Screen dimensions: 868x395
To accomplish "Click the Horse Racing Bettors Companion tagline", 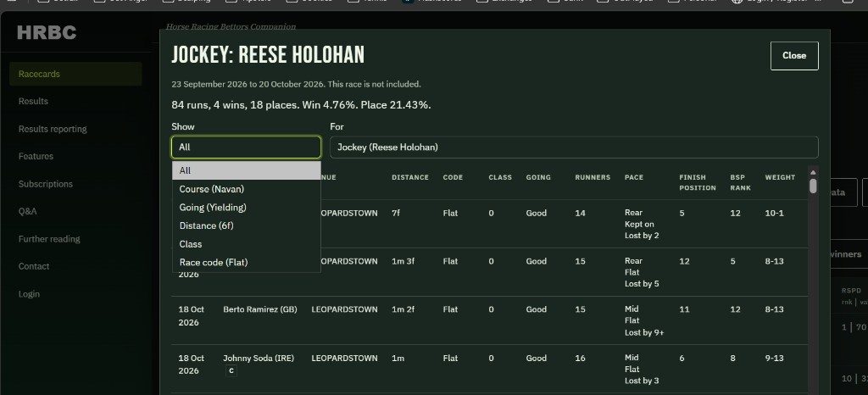I will click(x=231, y=26).
